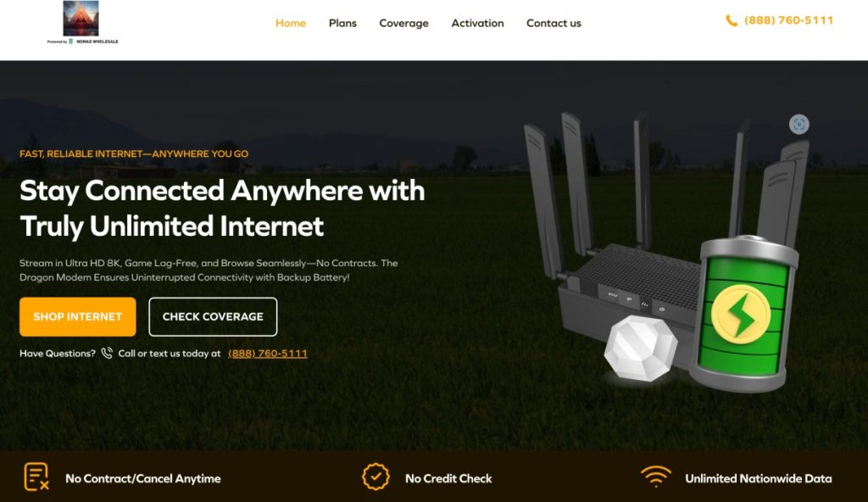Open the Plans menu item

coord(342,23)
